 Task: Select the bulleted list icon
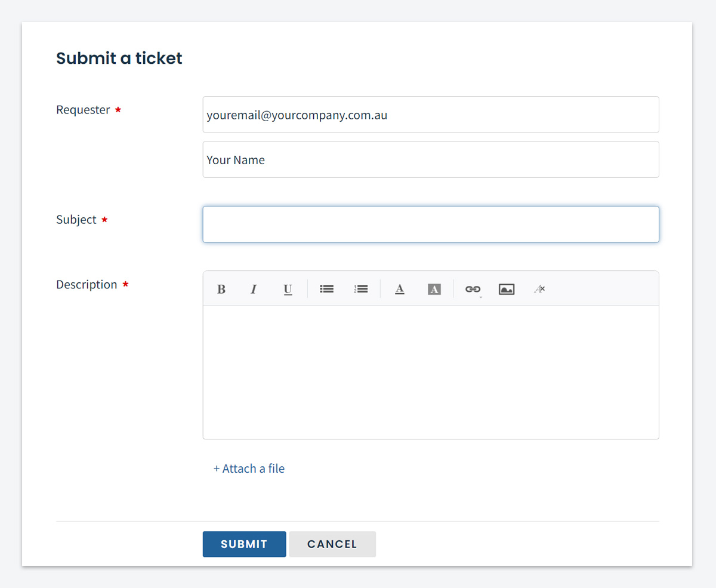click(x=326, y=289)
